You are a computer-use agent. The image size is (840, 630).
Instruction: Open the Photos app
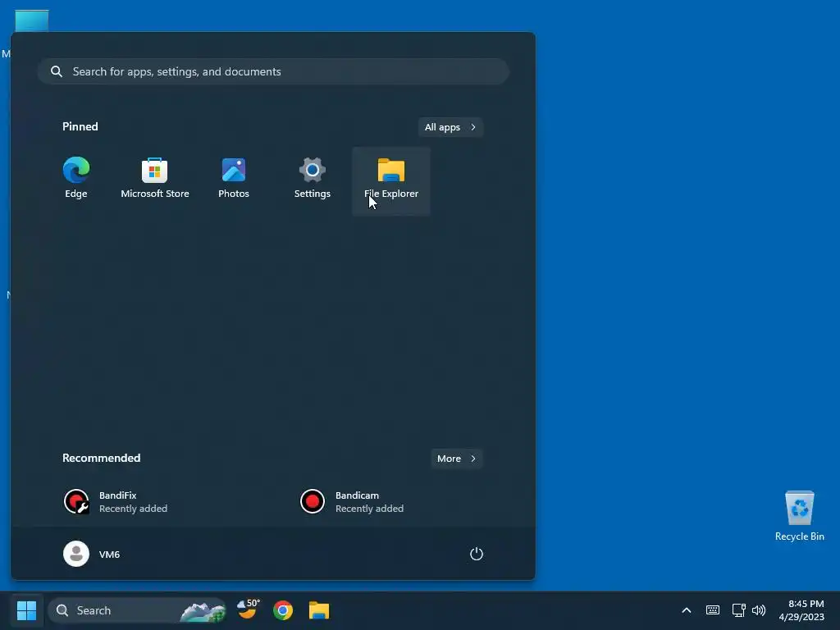click(234, 179)
